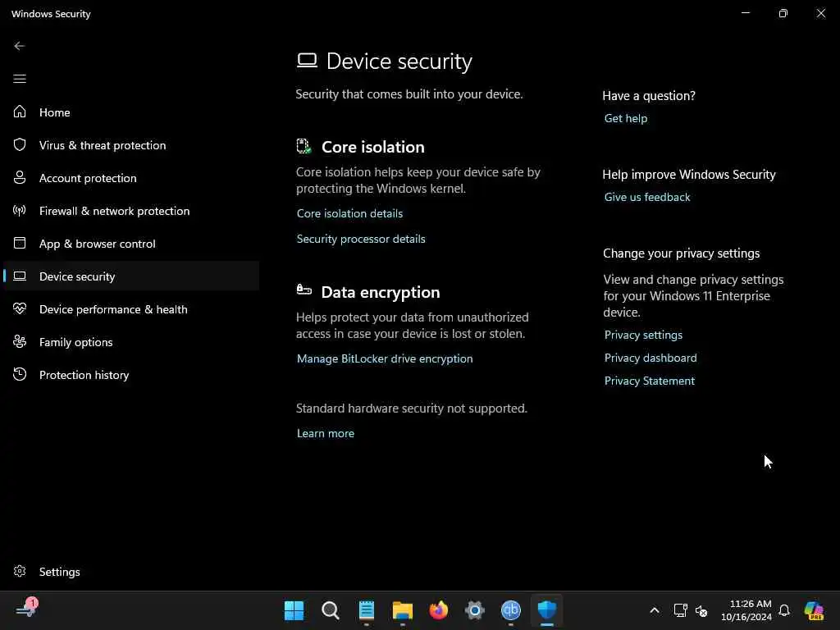Open Security processor details
The image size is (840, 630).
[x=361, y=239]
